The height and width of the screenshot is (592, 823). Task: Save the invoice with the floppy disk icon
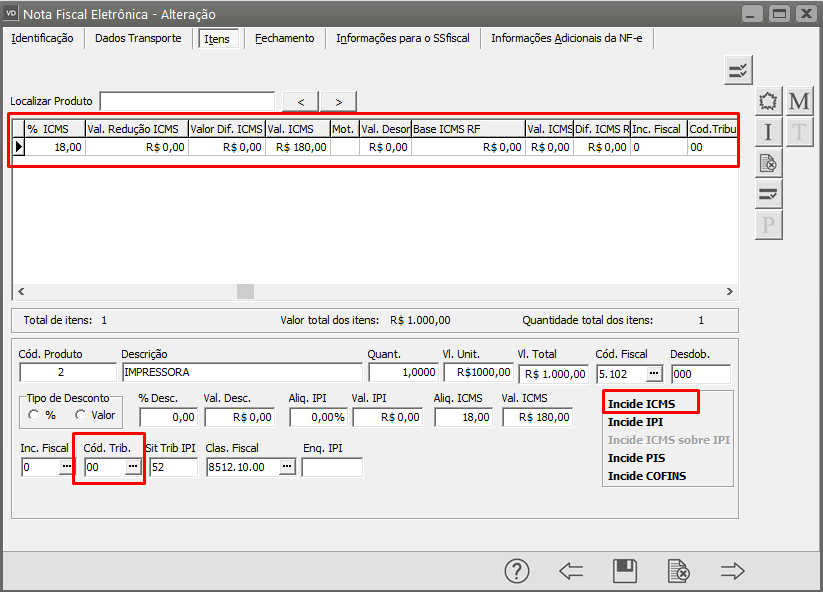coord(625,571)
